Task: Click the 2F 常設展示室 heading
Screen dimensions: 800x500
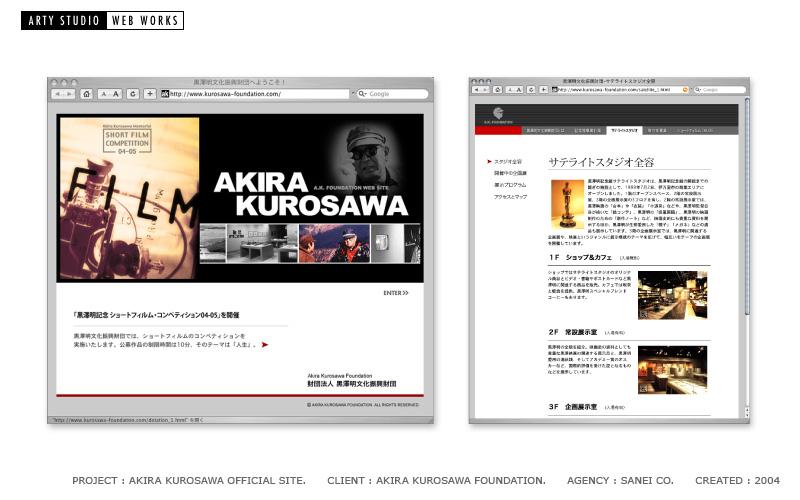Action: coord(573,332)
